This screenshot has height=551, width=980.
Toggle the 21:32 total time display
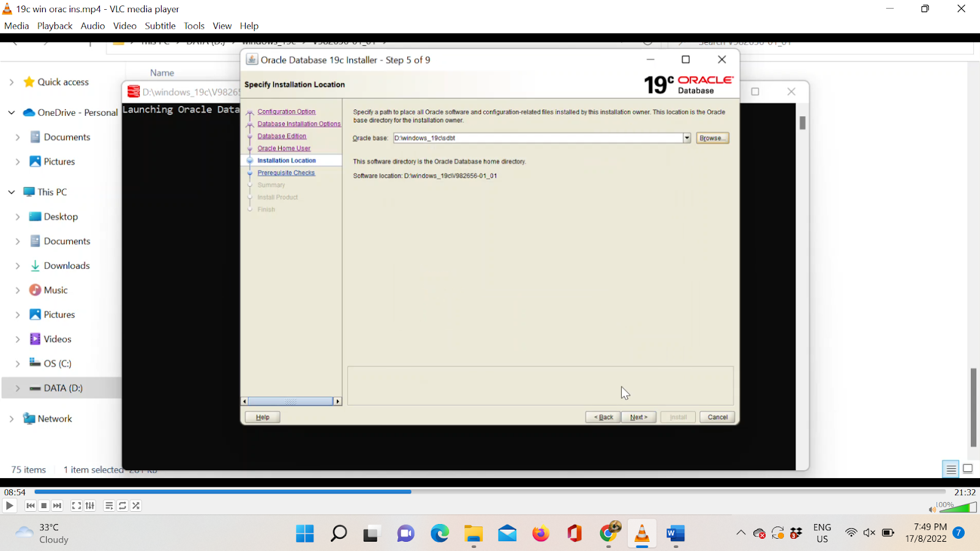click(965, 492)
